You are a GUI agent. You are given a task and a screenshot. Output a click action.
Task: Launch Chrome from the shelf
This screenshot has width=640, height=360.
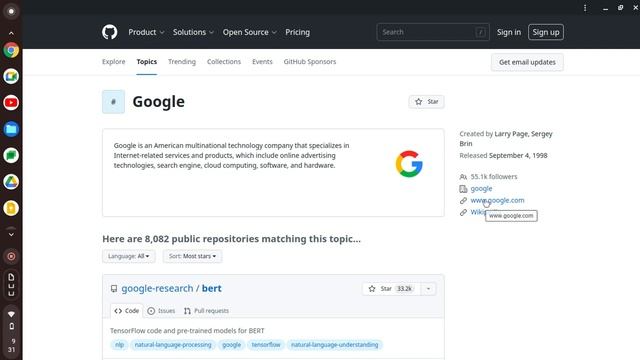11,50
